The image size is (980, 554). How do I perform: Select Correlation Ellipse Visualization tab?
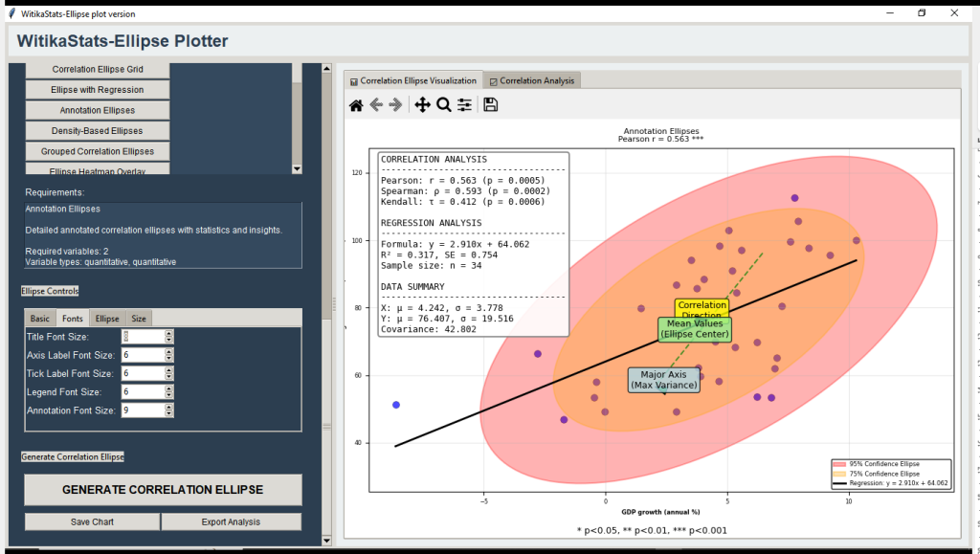[413, 80]
